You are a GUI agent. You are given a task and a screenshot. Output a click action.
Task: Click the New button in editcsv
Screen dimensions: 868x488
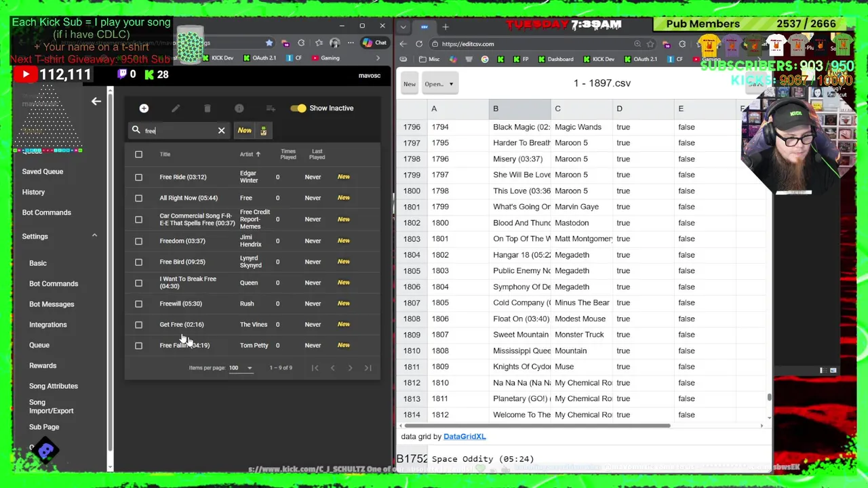410,84
